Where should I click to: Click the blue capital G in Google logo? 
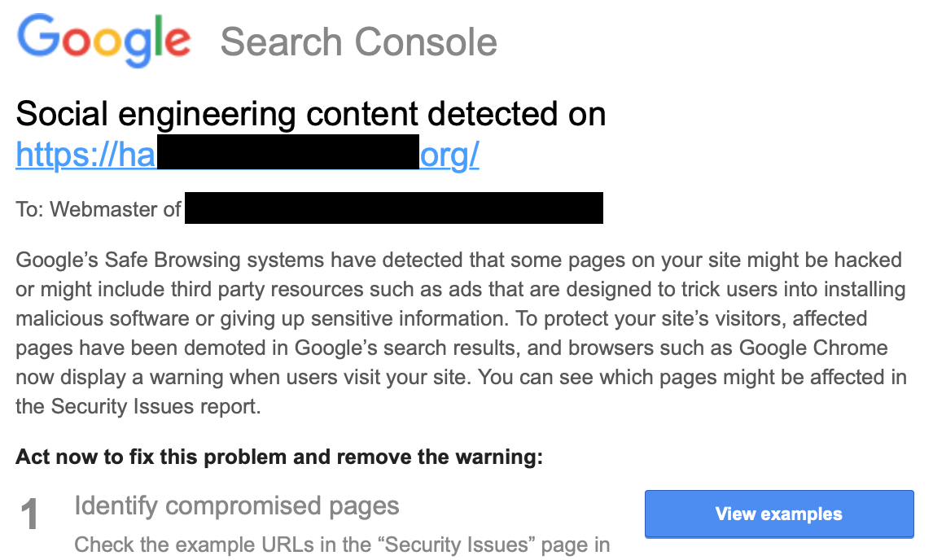tap(37, 35)
